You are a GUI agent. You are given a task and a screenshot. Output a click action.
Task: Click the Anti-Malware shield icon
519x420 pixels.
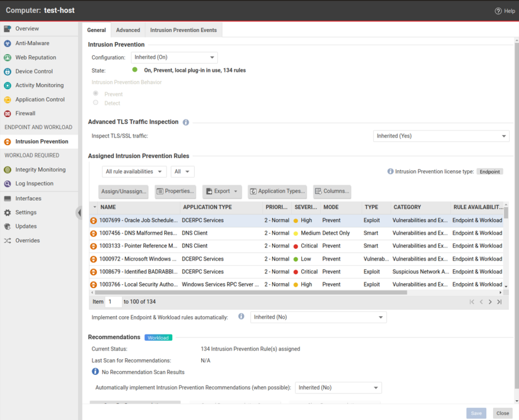coord(8,44)
